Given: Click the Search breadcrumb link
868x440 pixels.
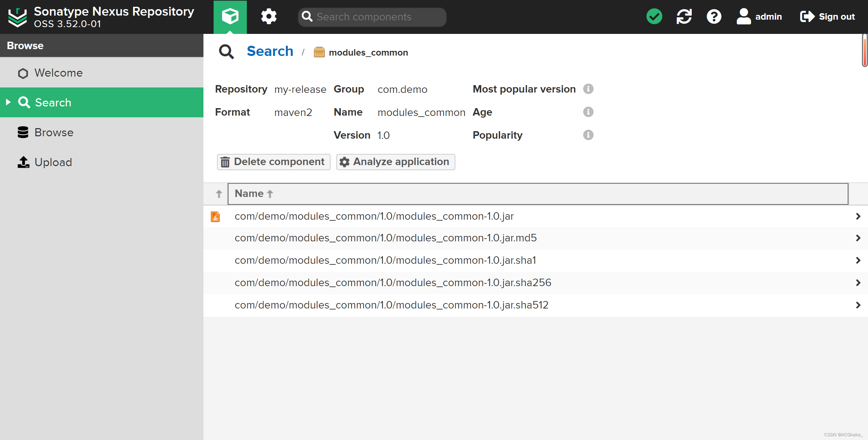Looking at the screenshot, I should tap(270, 52).
